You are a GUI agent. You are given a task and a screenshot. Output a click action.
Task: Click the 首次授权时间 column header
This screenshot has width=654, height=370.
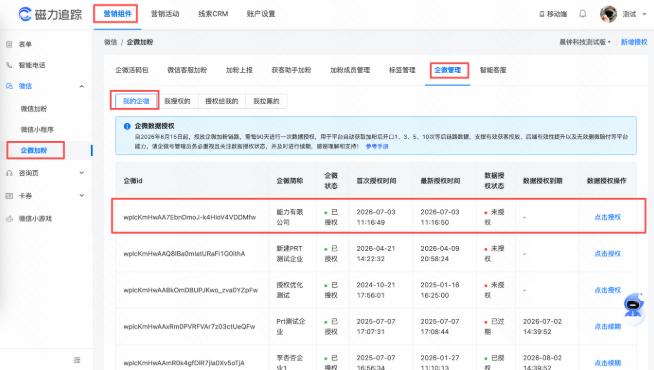376,181
